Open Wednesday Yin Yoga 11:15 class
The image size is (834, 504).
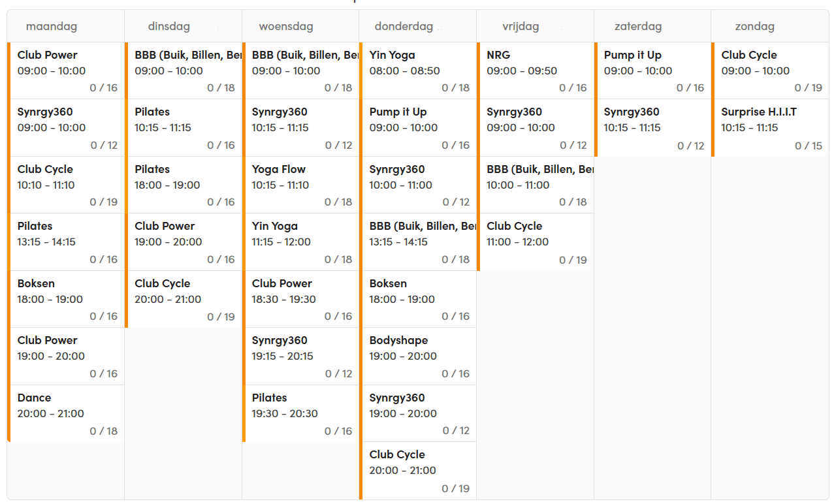(301, 242)
